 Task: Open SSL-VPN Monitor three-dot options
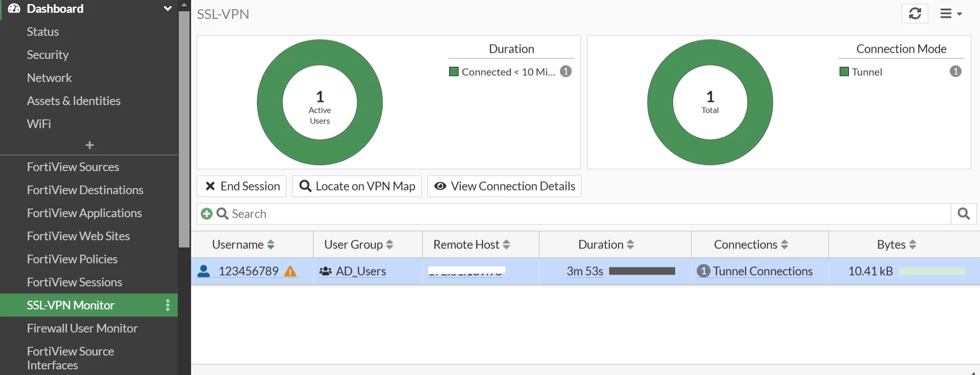(x=168, y=305)
